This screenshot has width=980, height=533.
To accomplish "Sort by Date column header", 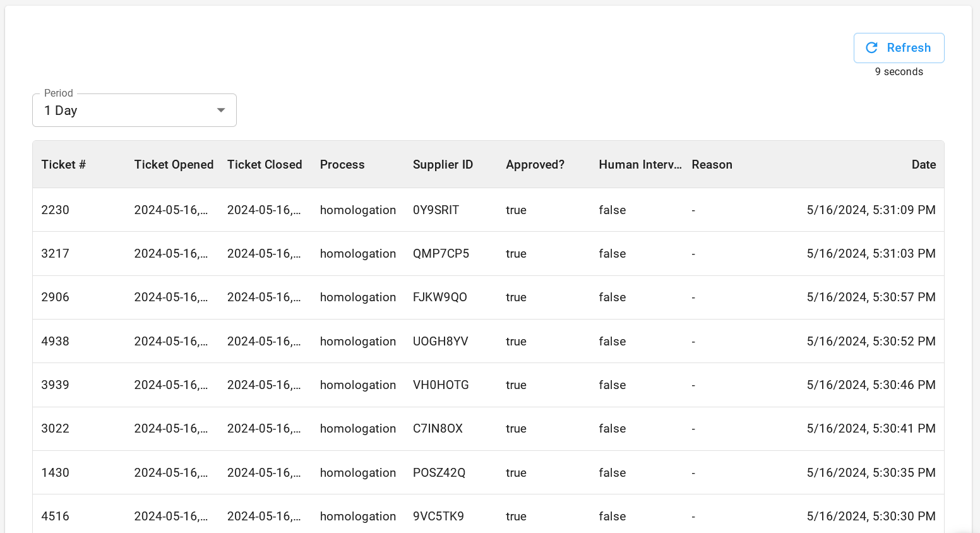I will (923, 165).
